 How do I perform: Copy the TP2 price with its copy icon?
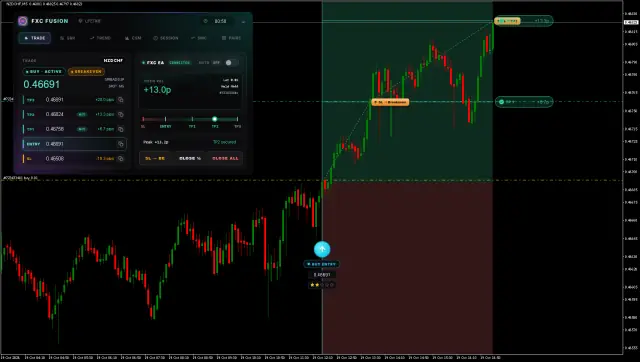pos(121,114)
